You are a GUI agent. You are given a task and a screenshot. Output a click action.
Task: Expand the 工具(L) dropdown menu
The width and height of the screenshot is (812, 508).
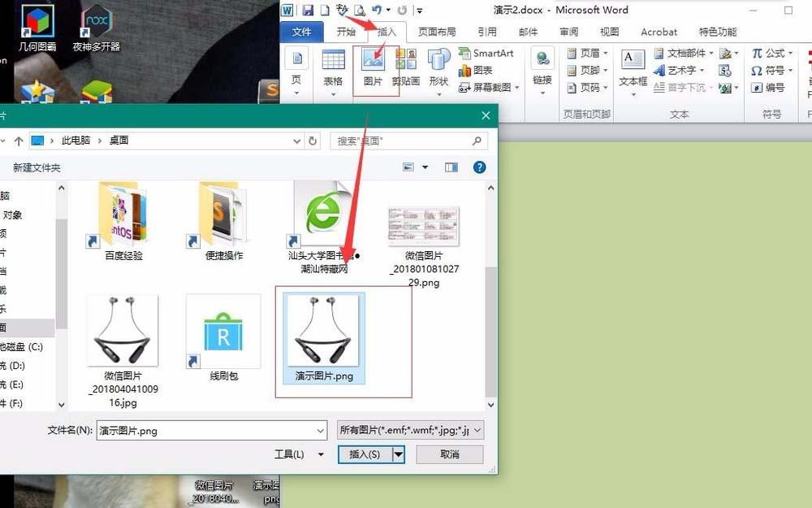tap(299, 454)
